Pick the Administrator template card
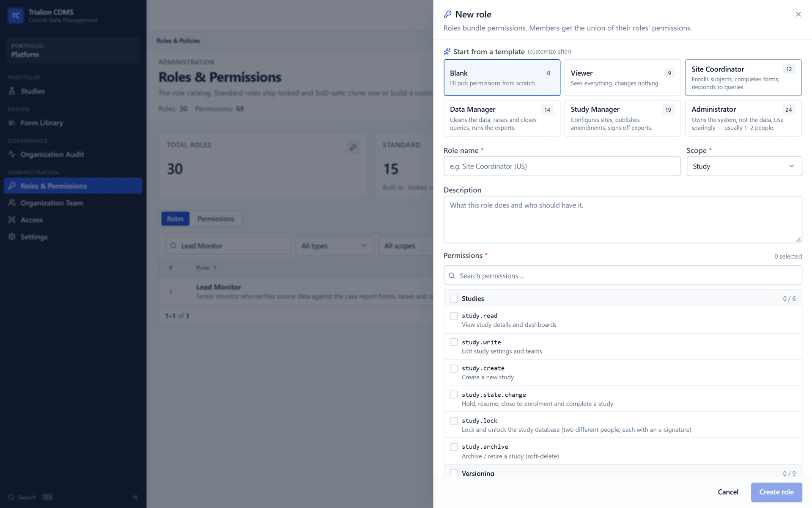The image size is (812, 508). (743, 118)
